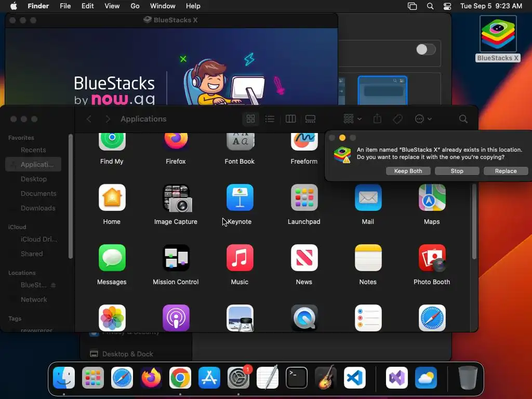Open Desktop in Finder sidebar
This screenshot has height=399, width=532.
coord(34,179)
